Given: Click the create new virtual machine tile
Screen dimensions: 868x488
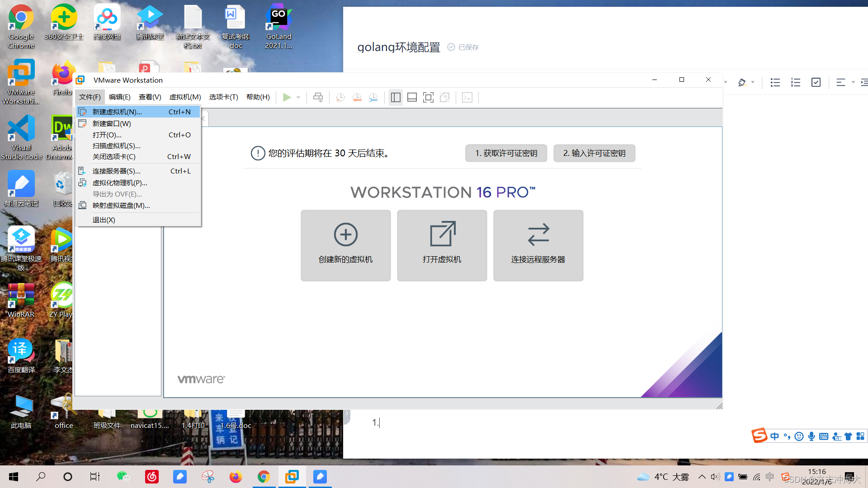Looking at the screenshot, I should 346,245.
